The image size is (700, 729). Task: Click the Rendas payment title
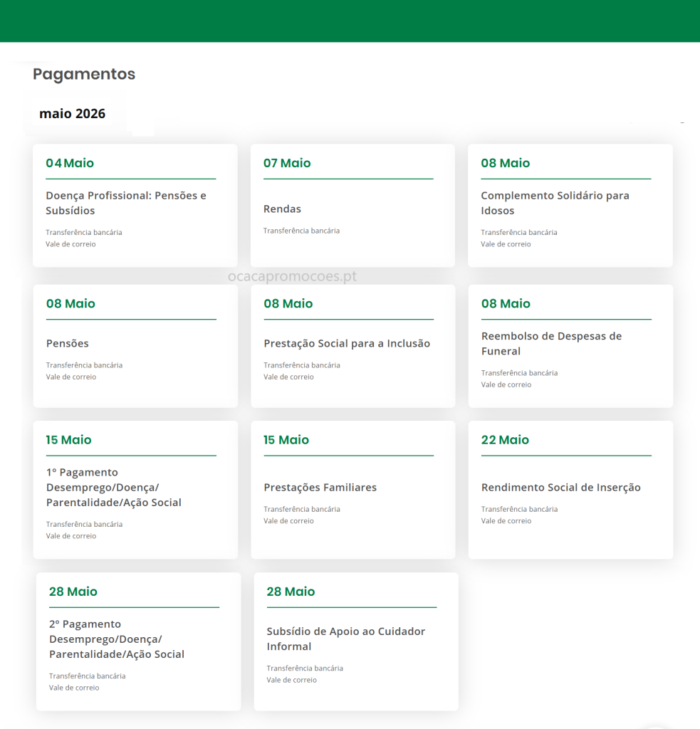tap(282, 209)
